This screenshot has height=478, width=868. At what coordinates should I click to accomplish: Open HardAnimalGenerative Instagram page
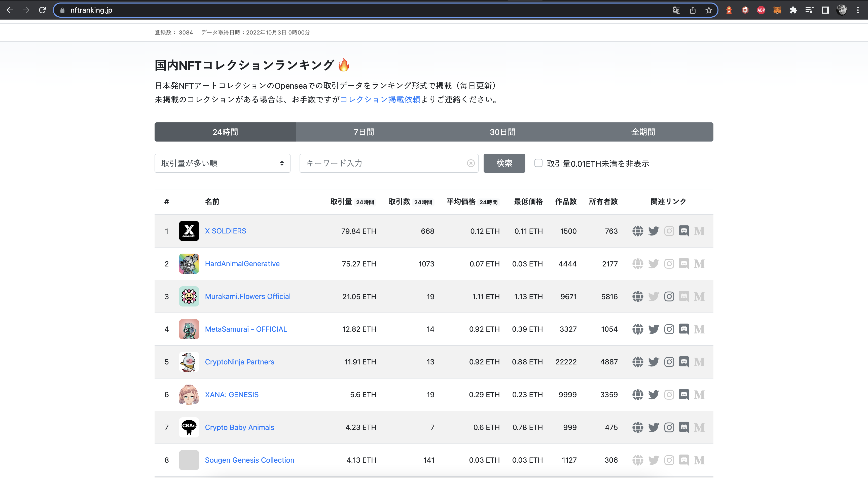tap(669, 264)
